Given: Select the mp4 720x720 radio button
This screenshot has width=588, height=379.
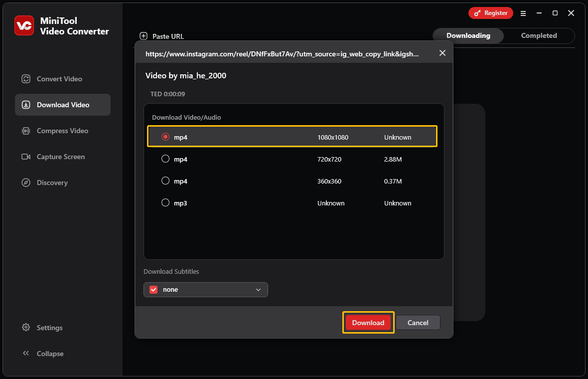Looking at the screenshot, I should pos(165,159).
